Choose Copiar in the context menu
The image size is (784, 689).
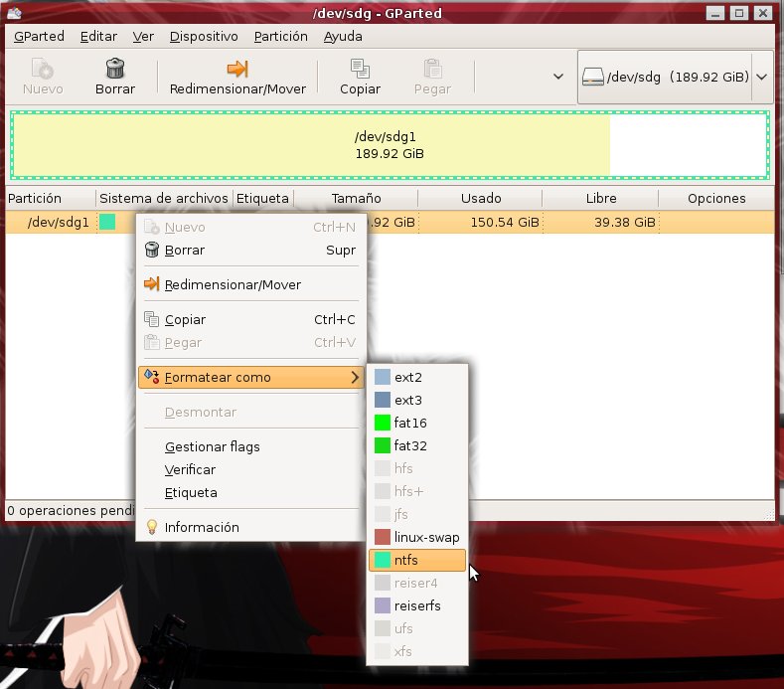(251, 319)
